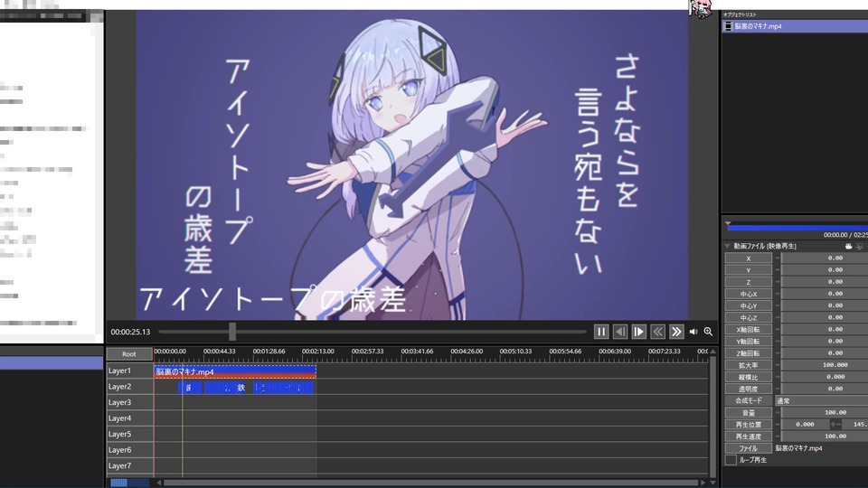Select 脳裏のマキナ.mp4 in the object list
868x488 pixels.
point(795,26)
